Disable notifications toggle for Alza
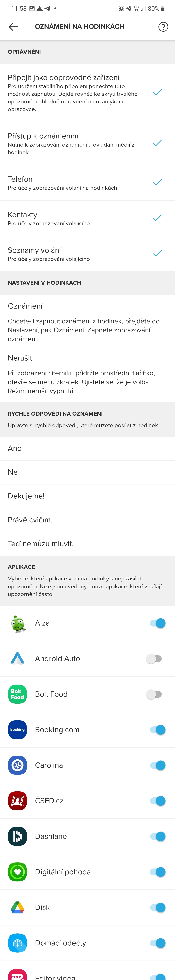The image size is (175, 980). click(x=157, y=623)
